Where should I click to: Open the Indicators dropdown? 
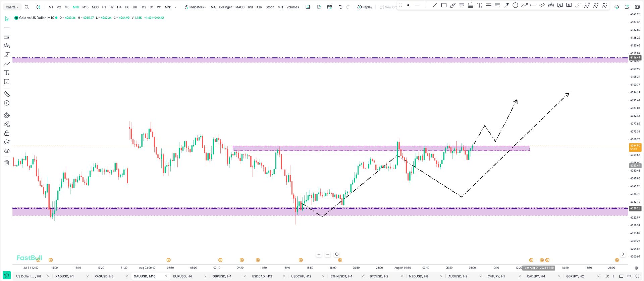(196, 7)
